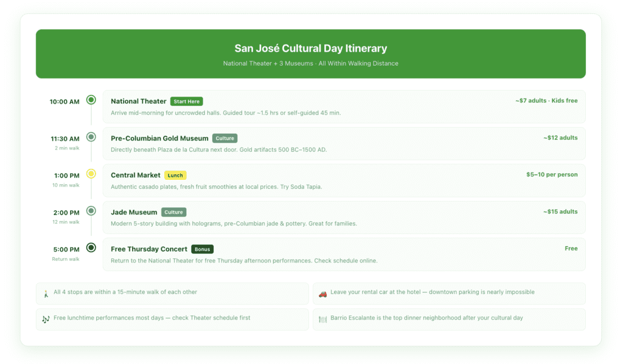Image resolution: width=623 pixels, height=364 pixels.
Task: Click the Jade Museum title
Action: (134, 212)
